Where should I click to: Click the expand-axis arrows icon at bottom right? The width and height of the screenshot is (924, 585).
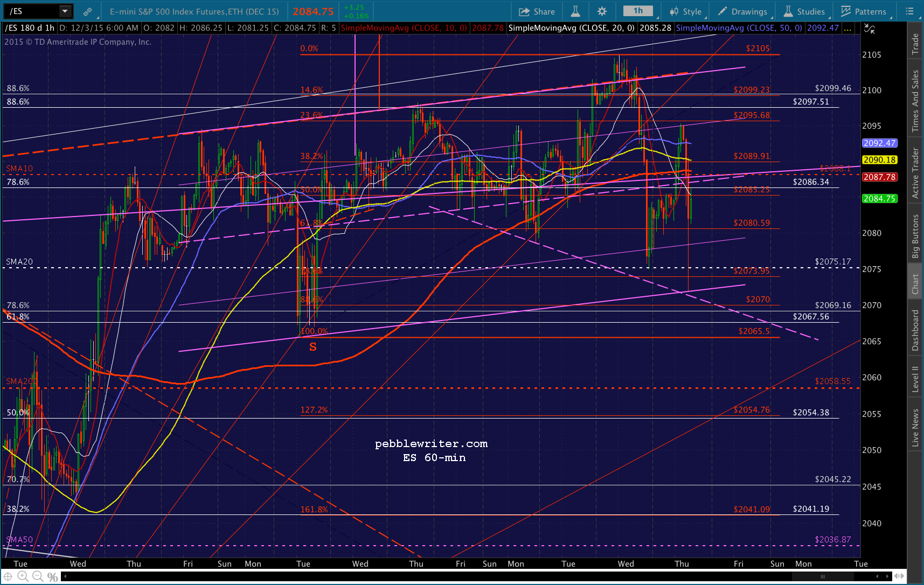[x=899, y=576]
